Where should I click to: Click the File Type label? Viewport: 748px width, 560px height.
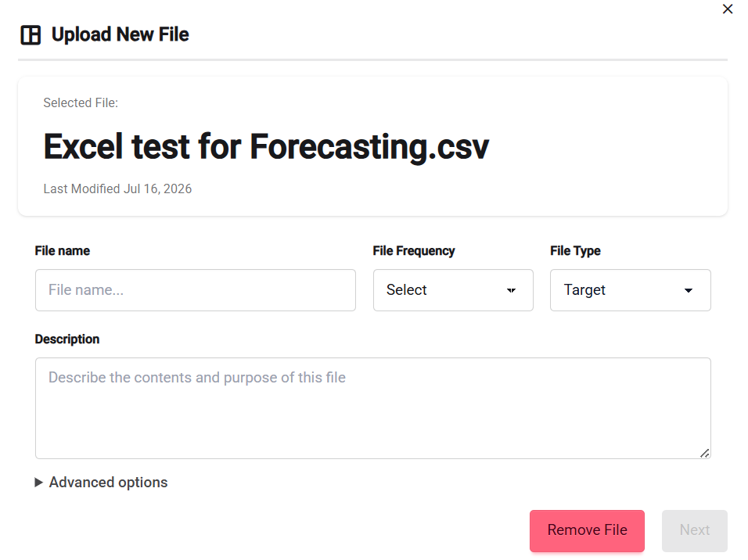pos(575,251)
